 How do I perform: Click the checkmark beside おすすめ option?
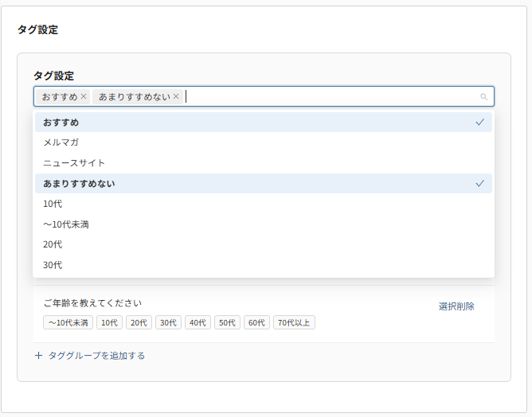(479, 123)
